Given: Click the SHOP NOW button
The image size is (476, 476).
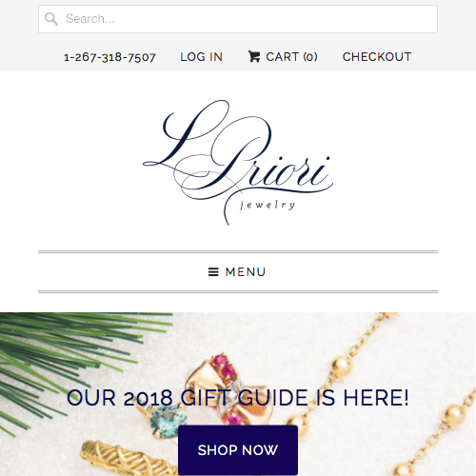Looking at the screenshot, I should click(x=238, y=450).
